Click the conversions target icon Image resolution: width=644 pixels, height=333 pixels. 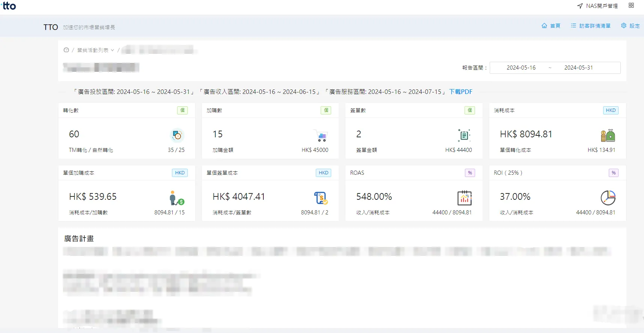click(x=177, y=135)
